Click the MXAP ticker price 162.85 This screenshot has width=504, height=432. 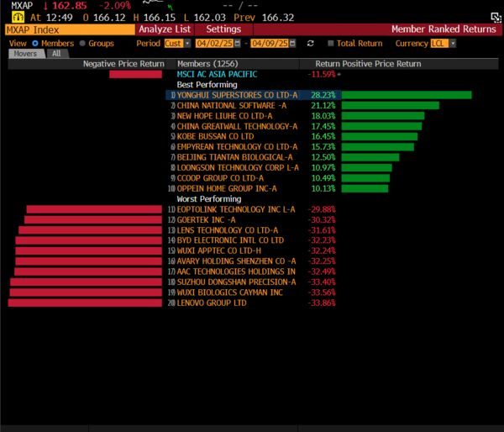pos(70,6)
